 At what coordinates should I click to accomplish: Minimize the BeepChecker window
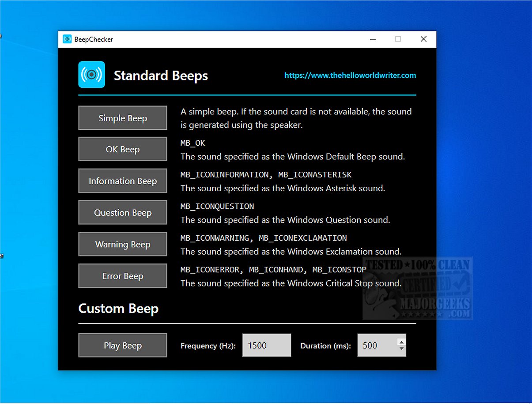[373, 39]
